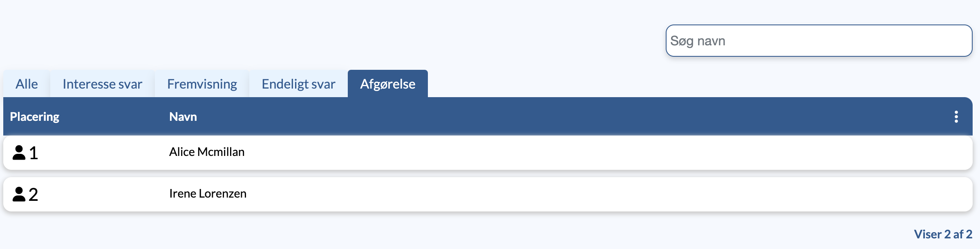Image resolution: width=980 pixels, height=249 pixels.
Task: Go to the Endeligt svar tab
Action: (x=298, y=84)
